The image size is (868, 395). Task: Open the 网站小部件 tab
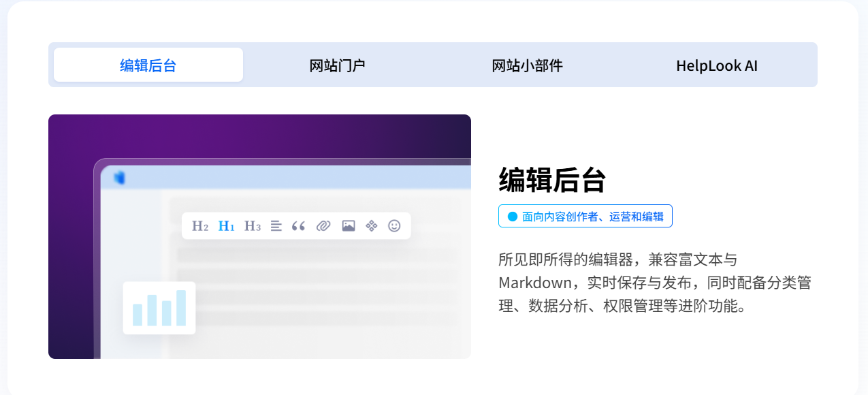(528, 65)
